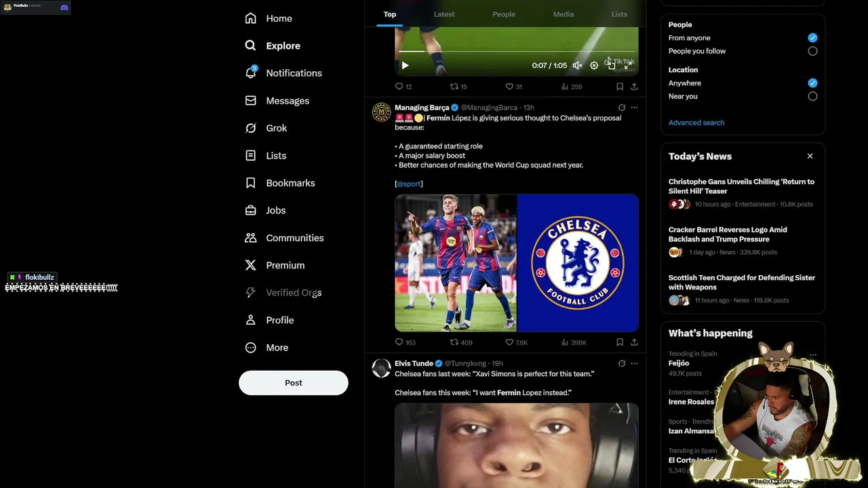Open the Advanced search link

click(x=696, y=123)
